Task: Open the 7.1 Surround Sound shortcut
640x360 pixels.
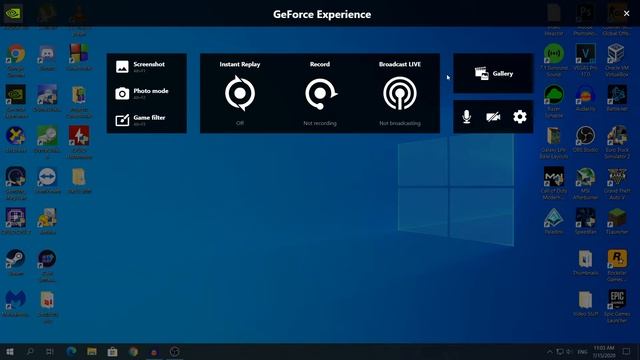Action: 554,60
